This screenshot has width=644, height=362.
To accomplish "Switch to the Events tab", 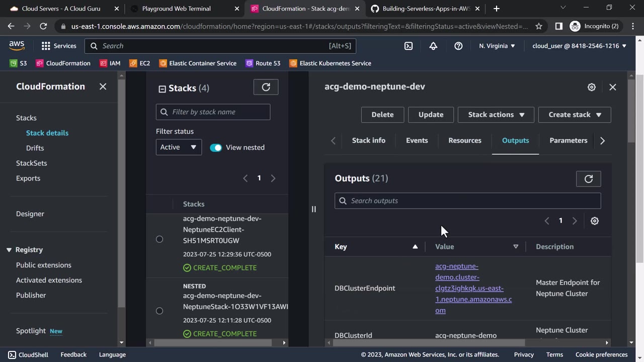I will click(x=417, y=140).
